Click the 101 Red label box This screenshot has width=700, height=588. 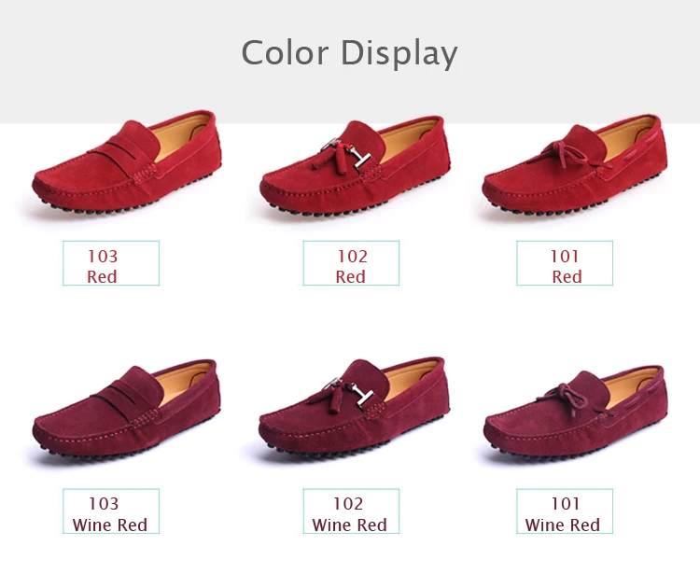click(565, 263)
